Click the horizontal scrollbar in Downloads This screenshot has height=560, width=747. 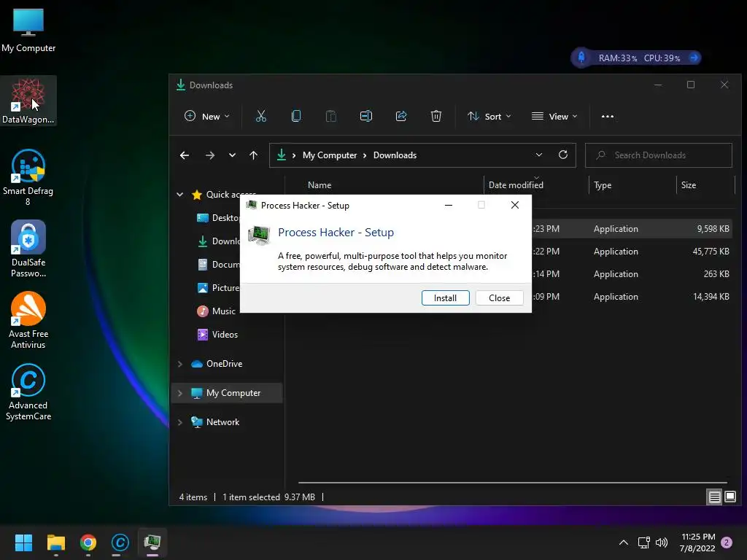(x=513, y=483)
